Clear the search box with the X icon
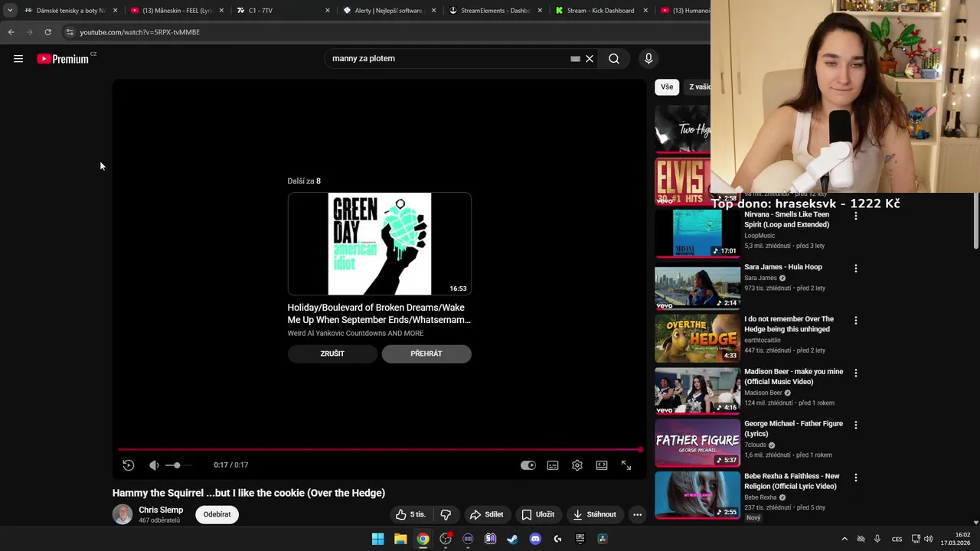The height and width of the screenshot is (551, 980). click(590, 59)
